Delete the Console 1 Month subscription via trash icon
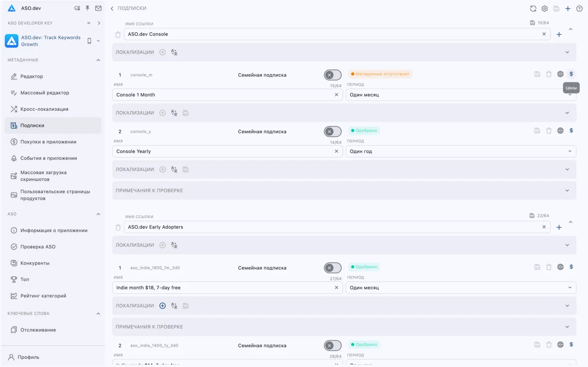This screenshot has height=367, width=588. [x=549, y=74]
